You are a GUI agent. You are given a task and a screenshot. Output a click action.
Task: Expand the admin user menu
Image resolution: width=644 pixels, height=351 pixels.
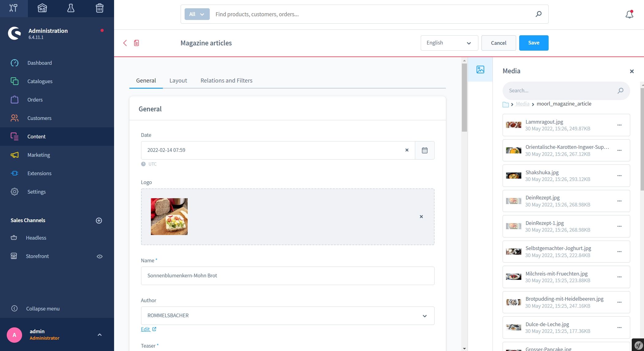(99, 335)
